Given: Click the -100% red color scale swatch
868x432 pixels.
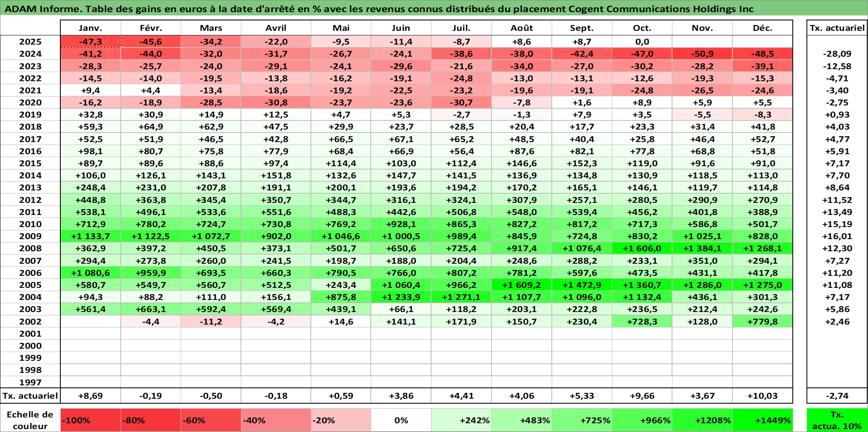Looking at the screenshot, I should (91, 420).
